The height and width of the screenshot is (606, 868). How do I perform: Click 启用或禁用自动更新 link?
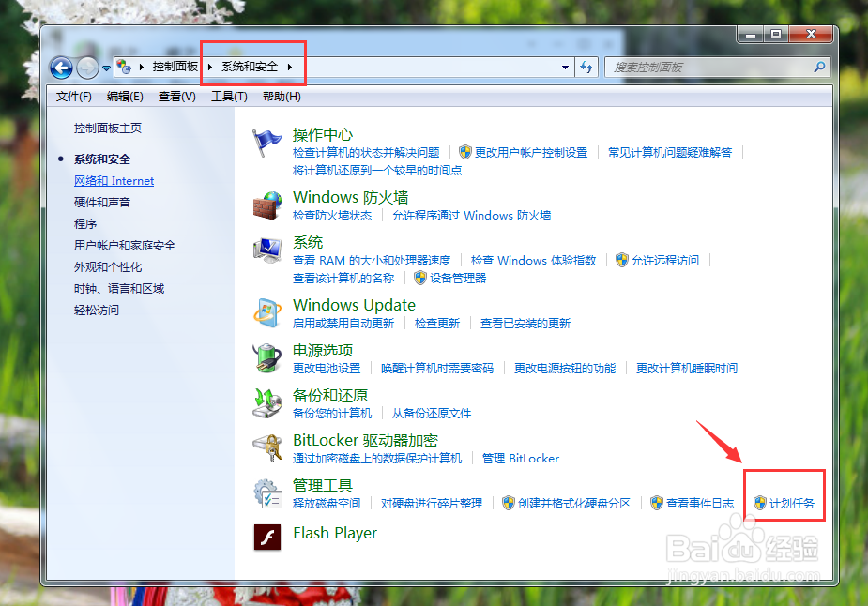coord(343,324)
